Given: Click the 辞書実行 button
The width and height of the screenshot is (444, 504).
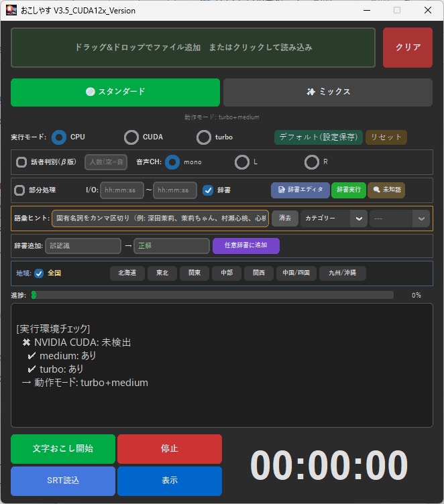Looking at the screenshot, I should click(349, 190).
